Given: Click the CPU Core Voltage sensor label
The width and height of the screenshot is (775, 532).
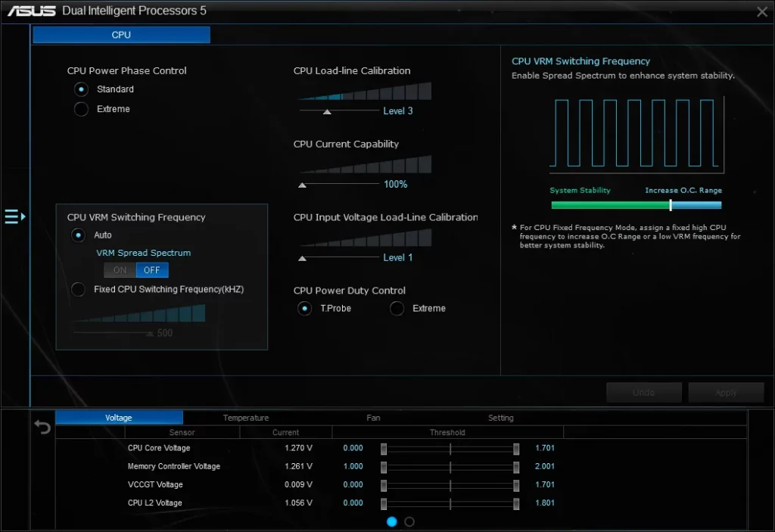Looking at the screenshot, I should tap(159, 449).
